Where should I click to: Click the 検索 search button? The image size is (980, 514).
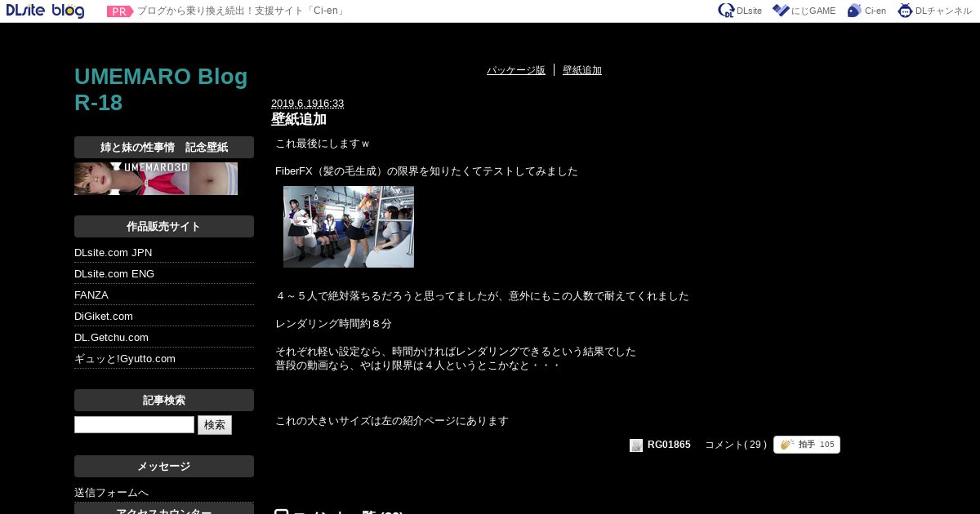(x=215, y=425)
